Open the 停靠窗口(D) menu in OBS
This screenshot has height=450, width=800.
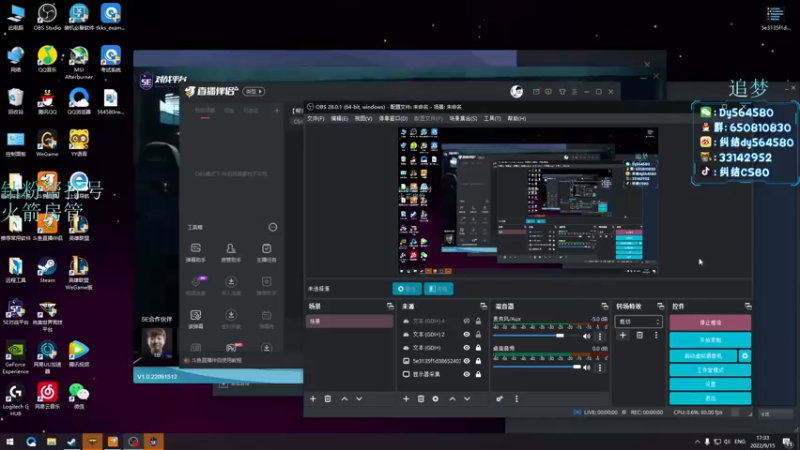click(393, 118)
